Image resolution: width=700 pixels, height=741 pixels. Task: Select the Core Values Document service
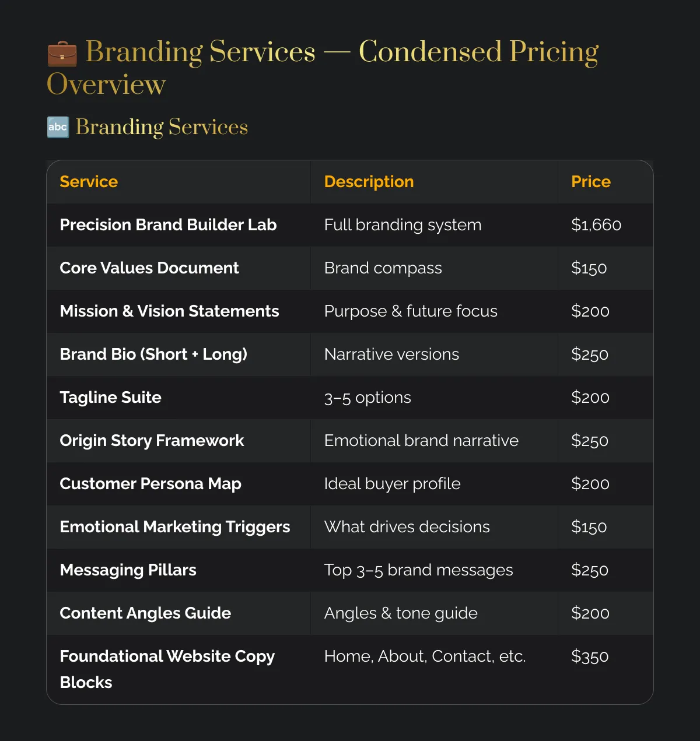149,268
